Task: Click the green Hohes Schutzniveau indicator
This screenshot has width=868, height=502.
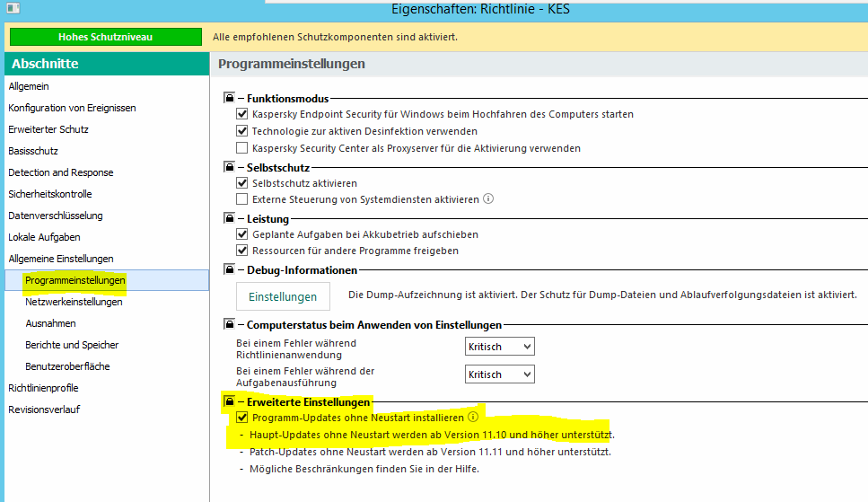Action: click(106, 37)
